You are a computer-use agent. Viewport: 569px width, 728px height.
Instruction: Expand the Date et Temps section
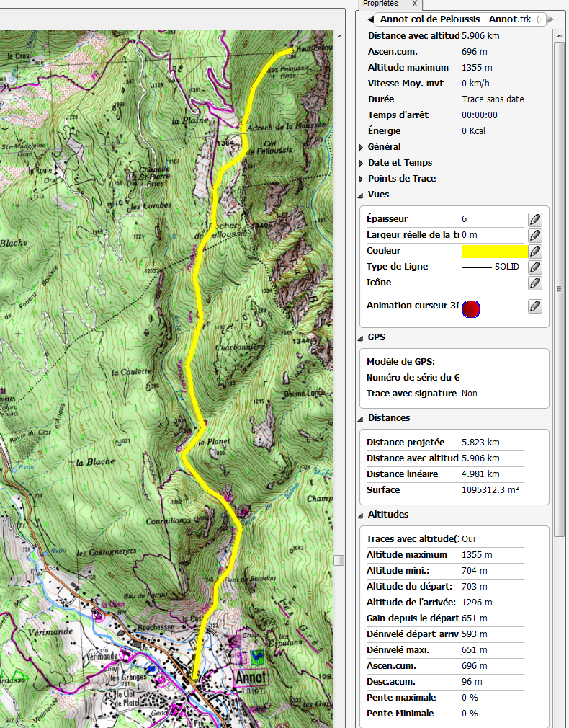tap(361, 163)
